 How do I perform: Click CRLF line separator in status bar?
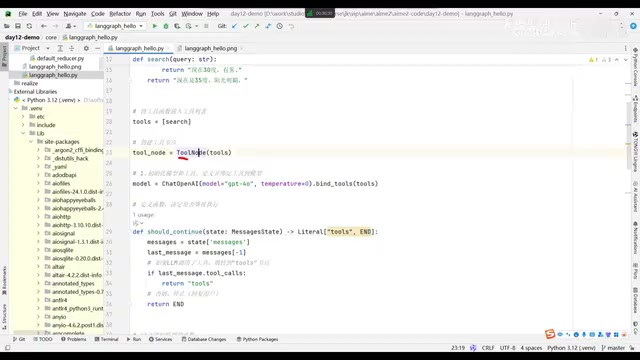[x=488, y=348]
